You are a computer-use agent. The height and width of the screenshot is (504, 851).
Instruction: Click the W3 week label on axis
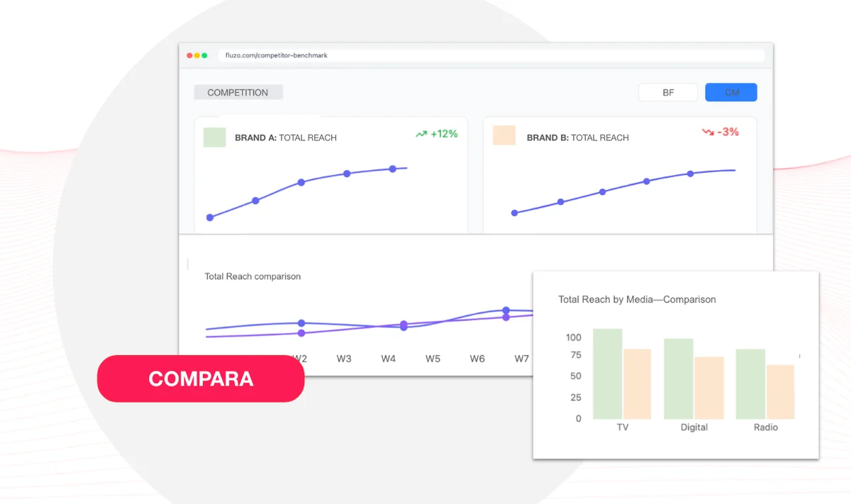[x=344, y=359]
